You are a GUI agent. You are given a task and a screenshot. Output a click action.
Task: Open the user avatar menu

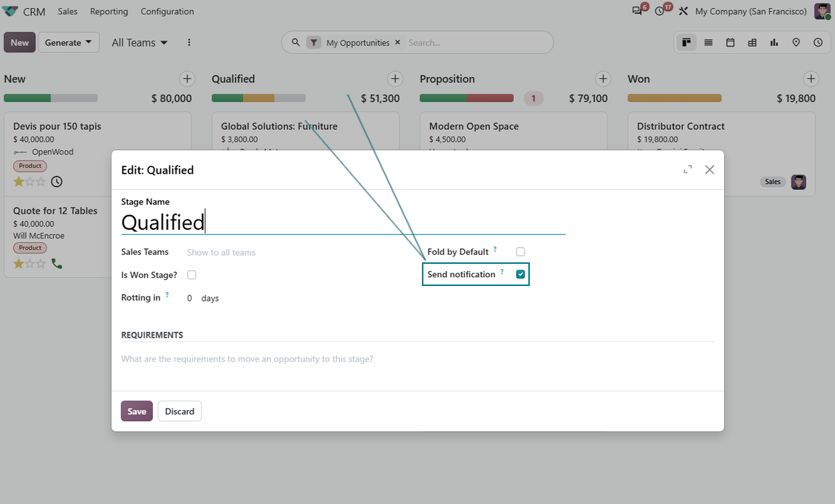pos(822,11)
